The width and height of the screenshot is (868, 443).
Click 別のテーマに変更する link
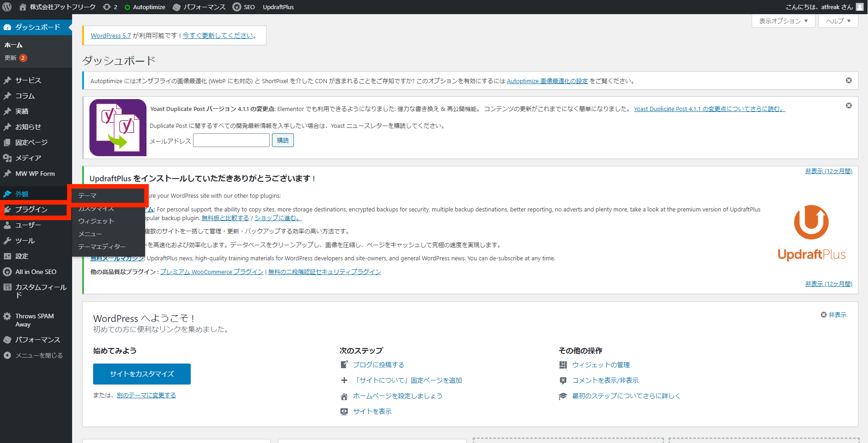click(x=146, y=395)
